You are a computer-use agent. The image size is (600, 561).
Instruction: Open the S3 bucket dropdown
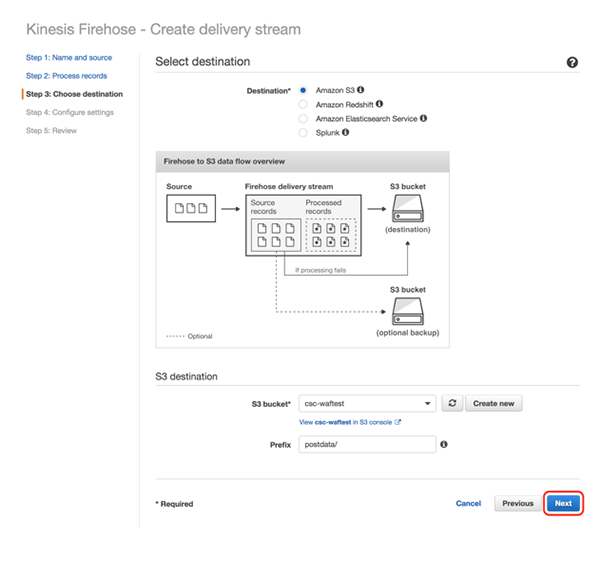[368, 403]
